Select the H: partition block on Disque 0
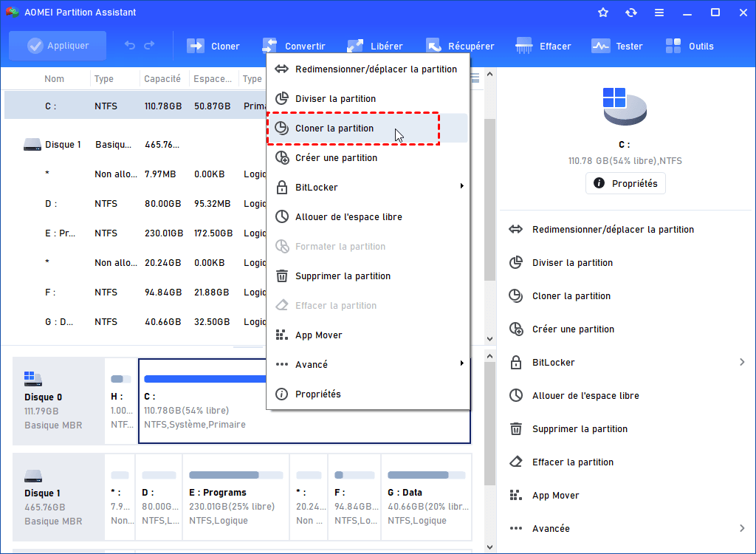The image size is (756, 554). click(x=120, y=401)
